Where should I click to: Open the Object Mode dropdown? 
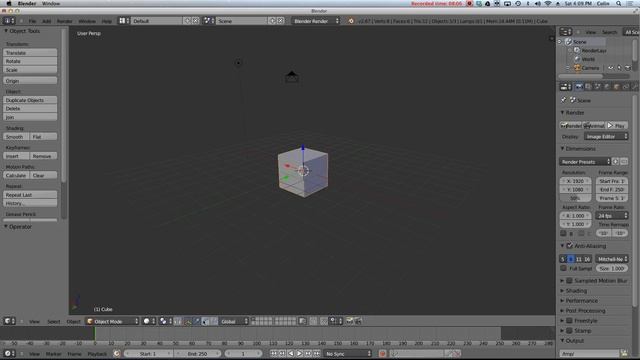[x=113, y=321]
